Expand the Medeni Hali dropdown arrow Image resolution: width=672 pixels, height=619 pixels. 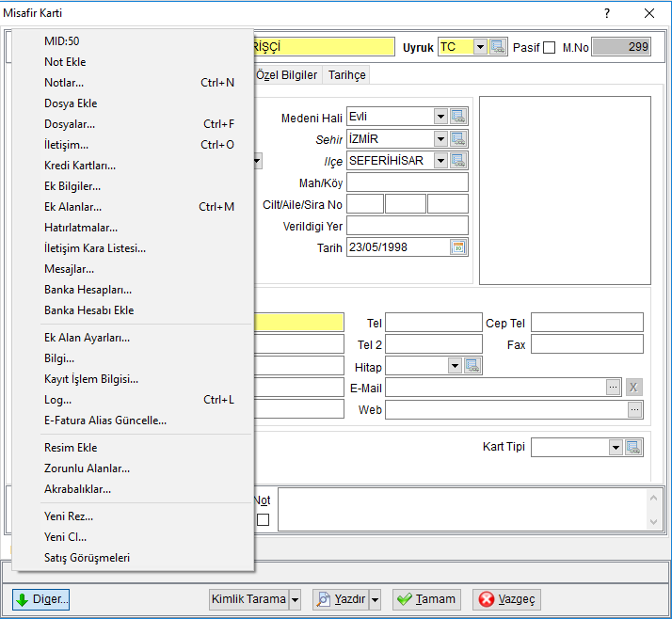coord(440,116)
